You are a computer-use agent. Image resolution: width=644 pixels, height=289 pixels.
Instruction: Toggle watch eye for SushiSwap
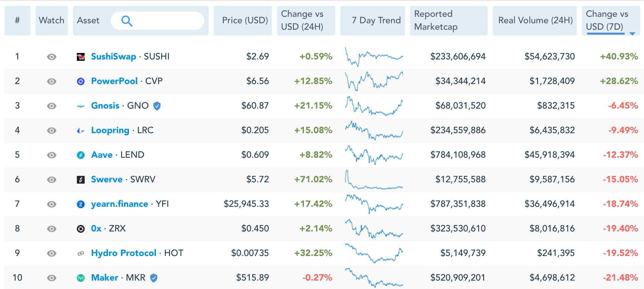pos(52,57)
